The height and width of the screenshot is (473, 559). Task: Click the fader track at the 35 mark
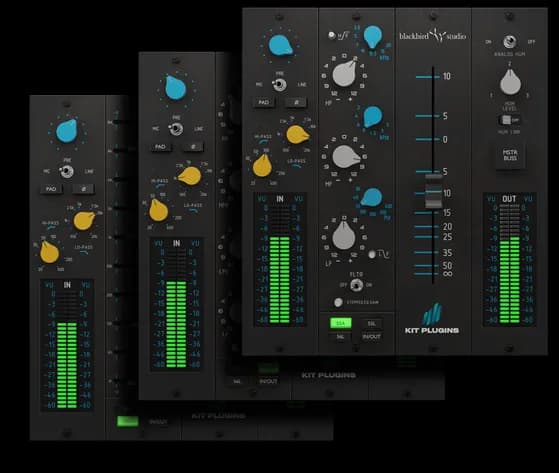(x=433, y=252)
